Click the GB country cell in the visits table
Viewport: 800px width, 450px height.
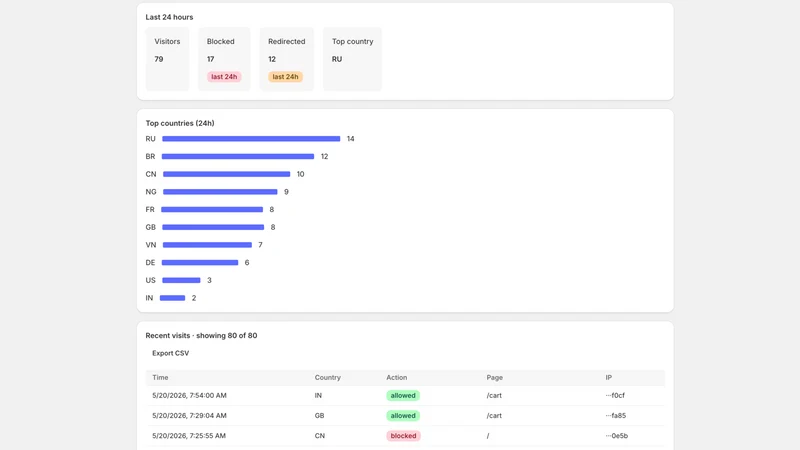pyautogui.click(x=319, y=416)
